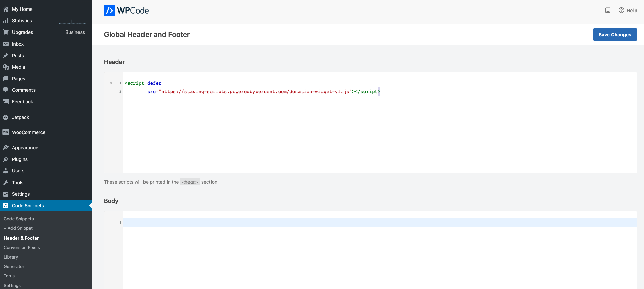Open the Library submenu item
Viewport: 644px width, 289px height.
(x=11, y=257)
